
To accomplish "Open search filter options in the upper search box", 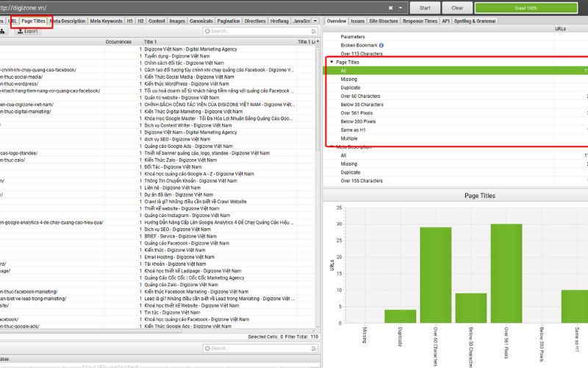I will click(314, 31).
